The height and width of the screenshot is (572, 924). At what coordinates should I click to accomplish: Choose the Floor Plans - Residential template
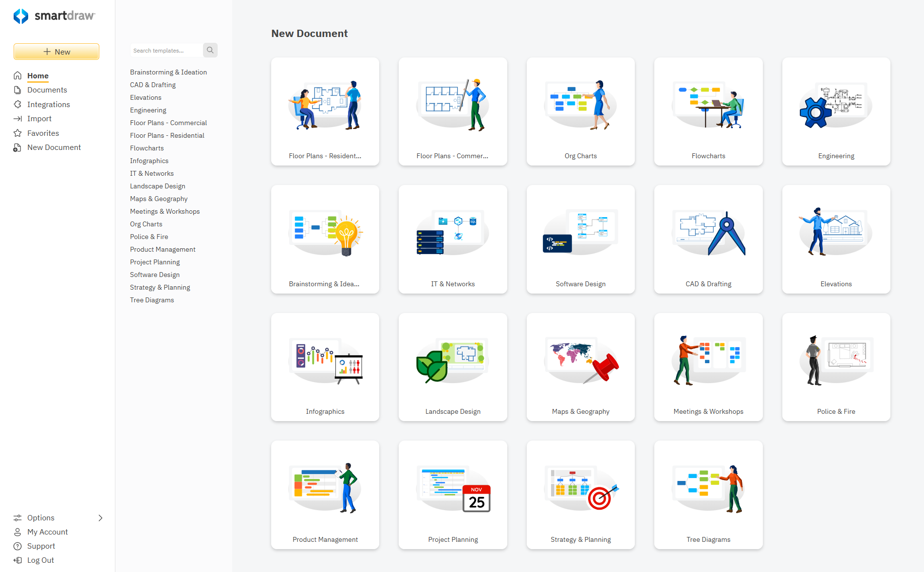[x=325, y=111]
